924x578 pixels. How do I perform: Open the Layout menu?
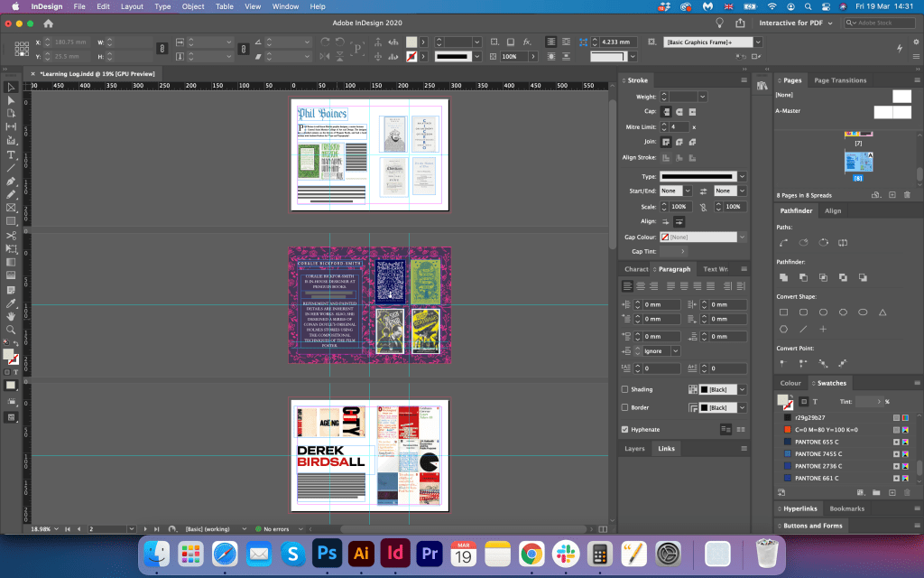pyautogui.click(x=132, y=6)
